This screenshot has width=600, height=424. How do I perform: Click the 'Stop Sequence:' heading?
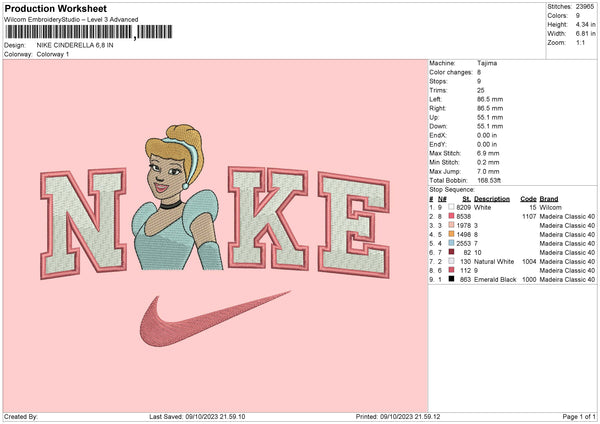pyautogui.click(x=452, y=190)
